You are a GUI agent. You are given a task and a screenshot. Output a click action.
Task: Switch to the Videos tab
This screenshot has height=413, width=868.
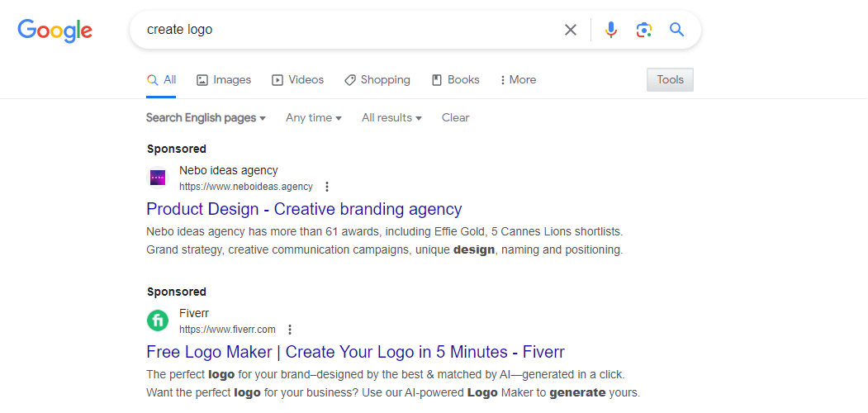[x=298, y=80]
